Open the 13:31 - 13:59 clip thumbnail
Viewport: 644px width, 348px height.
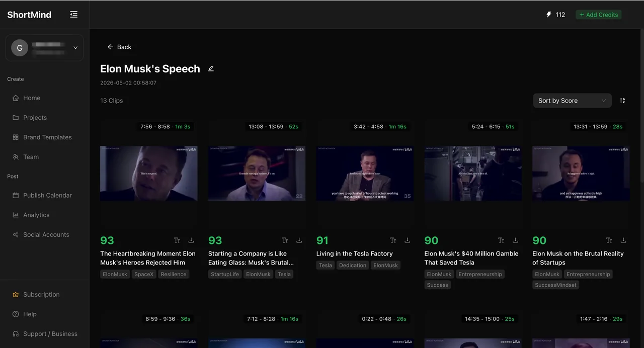click(x=581, y=173)
